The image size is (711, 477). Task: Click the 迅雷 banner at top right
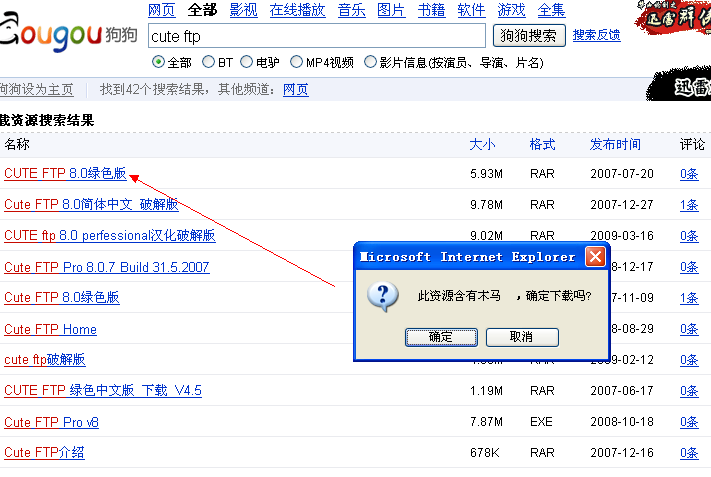coord(673,17)
